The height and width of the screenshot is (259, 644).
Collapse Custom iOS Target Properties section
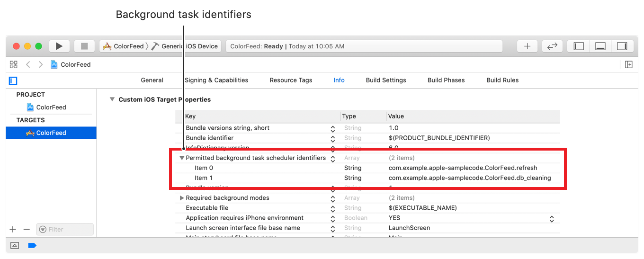[112, 99]
